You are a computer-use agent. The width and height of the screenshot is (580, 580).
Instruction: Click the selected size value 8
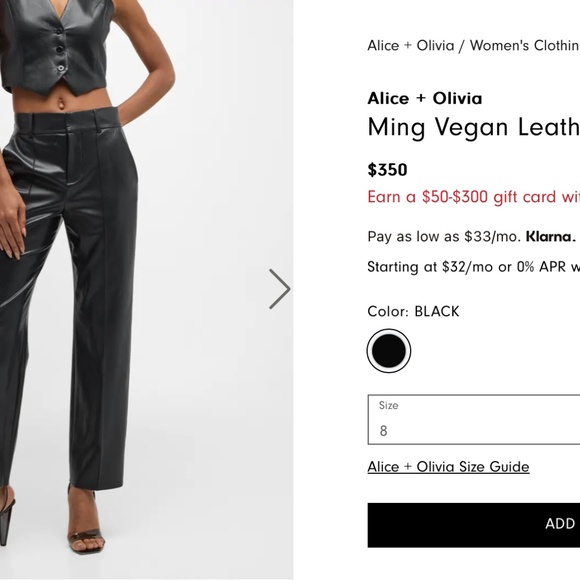click(383, 431)
